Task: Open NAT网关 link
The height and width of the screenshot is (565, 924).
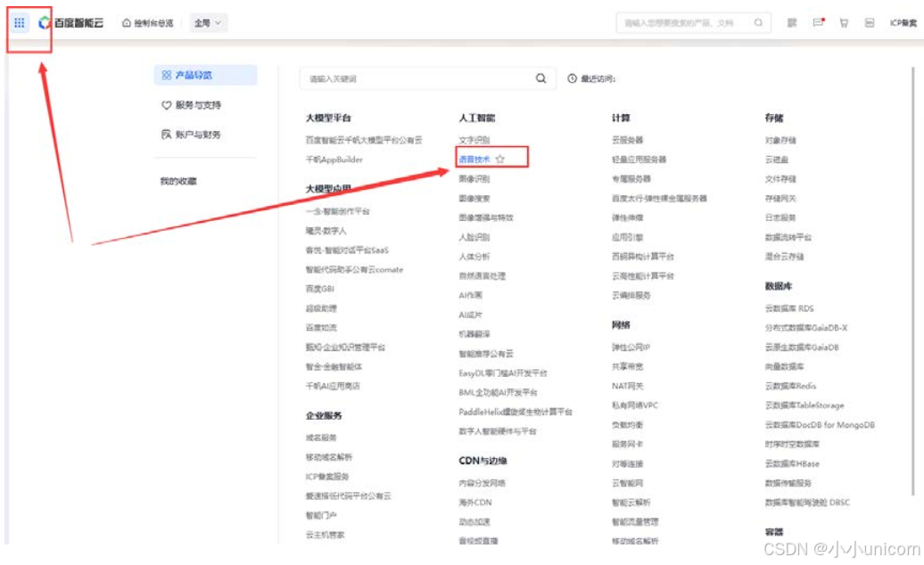Action: 628,386
